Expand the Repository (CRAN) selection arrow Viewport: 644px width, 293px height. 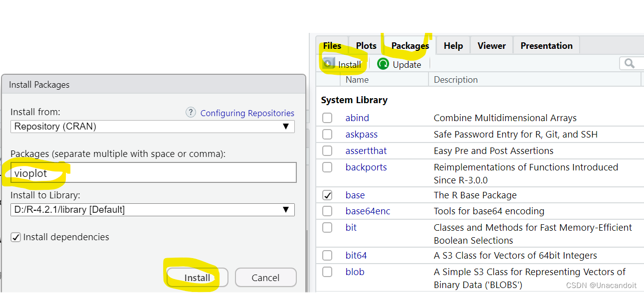(286, 126)
